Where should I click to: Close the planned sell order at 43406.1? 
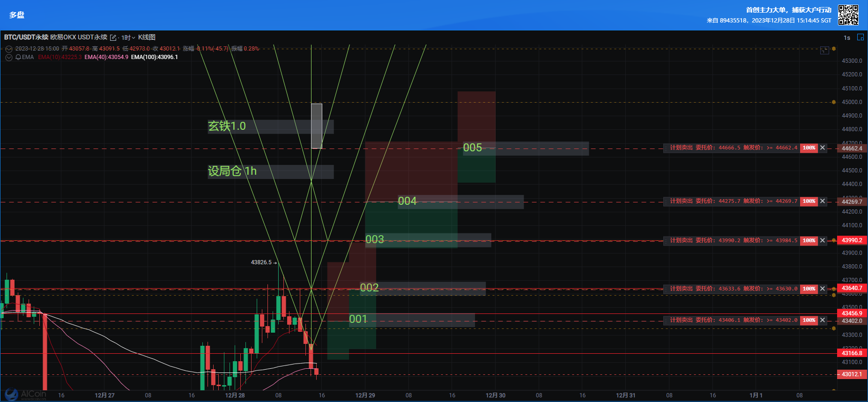click(x=822, y=320)
